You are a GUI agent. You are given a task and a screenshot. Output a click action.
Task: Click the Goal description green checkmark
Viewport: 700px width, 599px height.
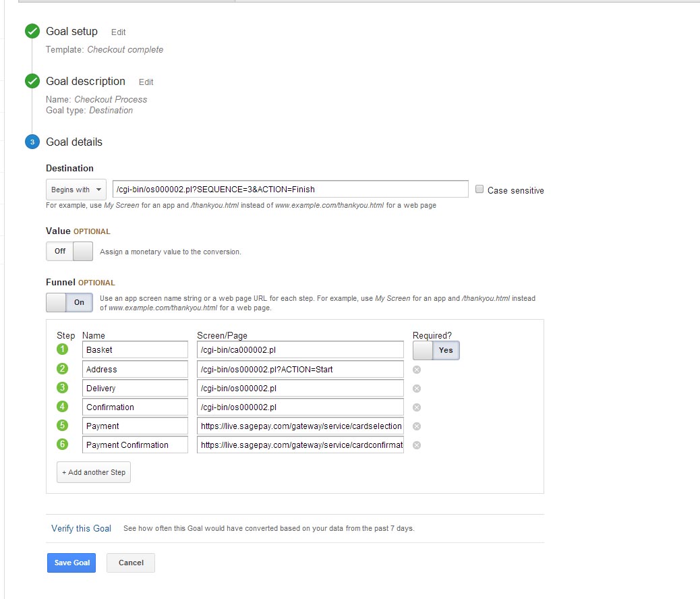click(32, 82)
